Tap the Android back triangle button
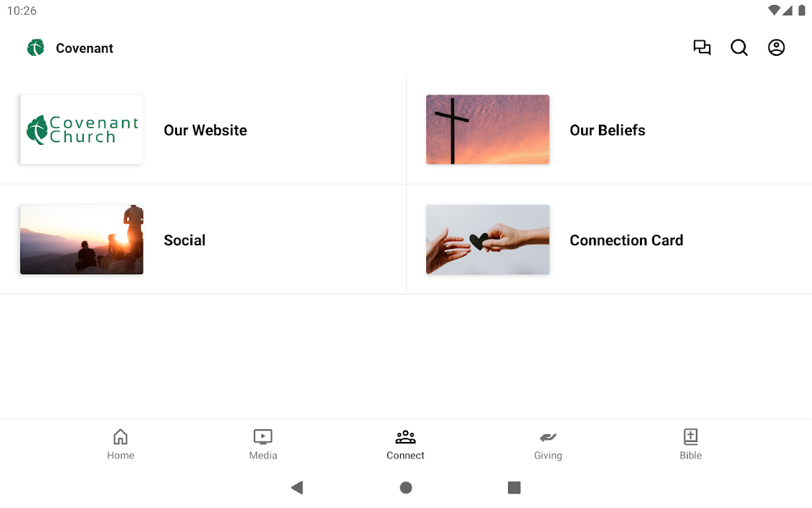The width and height of the screenshot is (812, 508). (297, 488)
